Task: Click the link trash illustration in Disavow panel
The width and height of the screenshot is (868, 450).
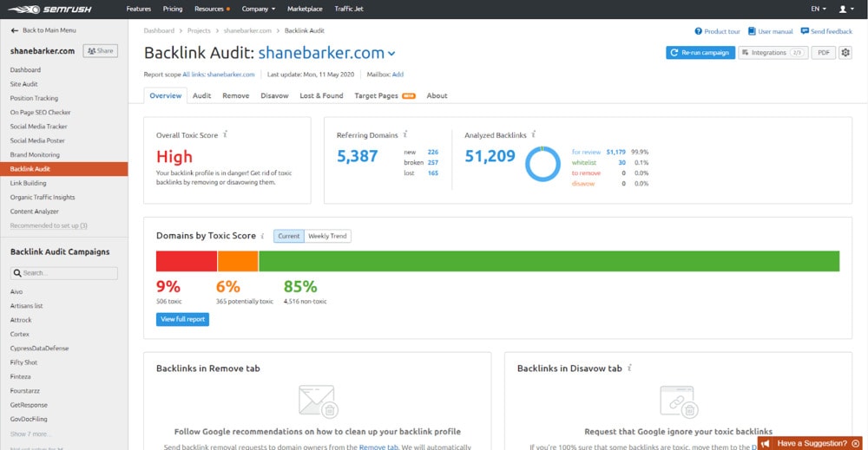Action: pos(679,401)
